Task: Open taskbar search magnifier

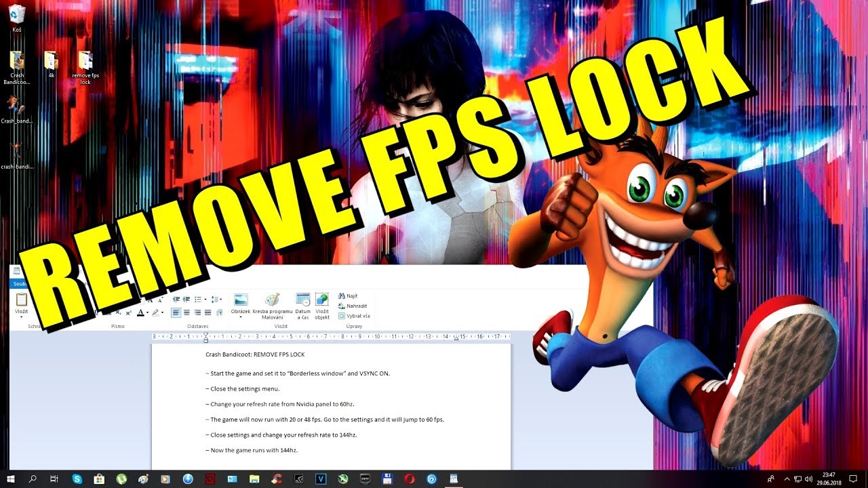Action: (x=33, y=479)
